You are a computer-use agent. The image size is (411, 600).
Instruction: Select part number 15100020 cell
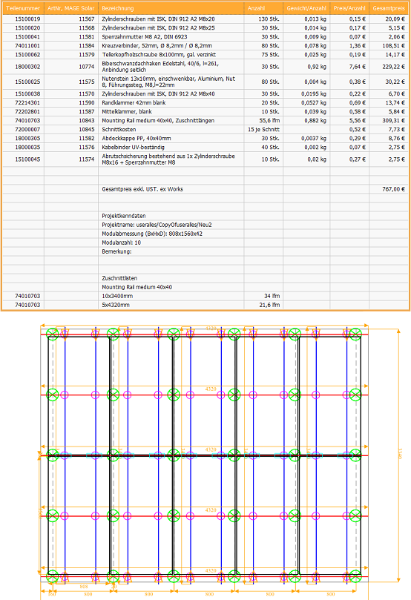point(23,28)
